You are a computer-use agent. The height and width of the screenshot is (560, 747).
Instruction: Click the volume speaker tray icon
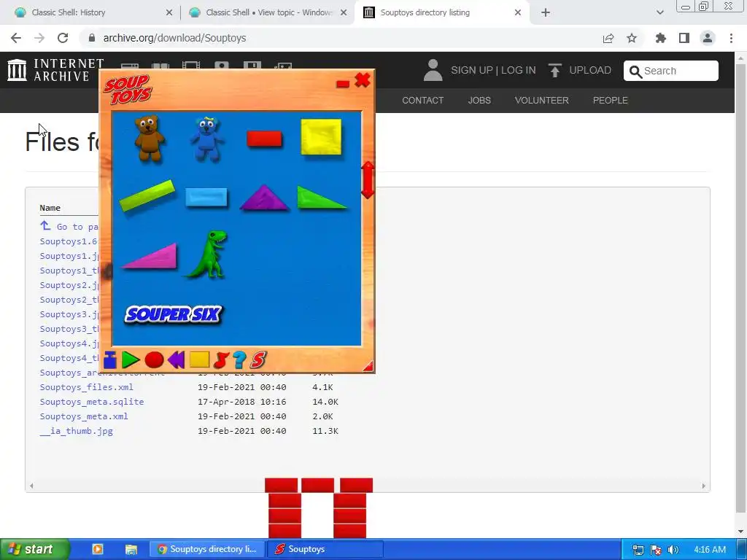coord(673,550)
